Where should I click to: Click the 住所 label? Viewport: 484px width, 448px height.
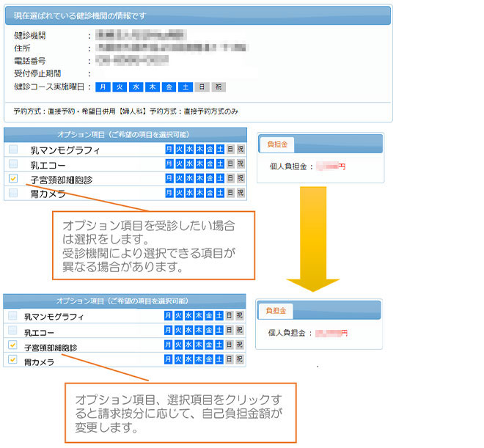coord(22,48)
